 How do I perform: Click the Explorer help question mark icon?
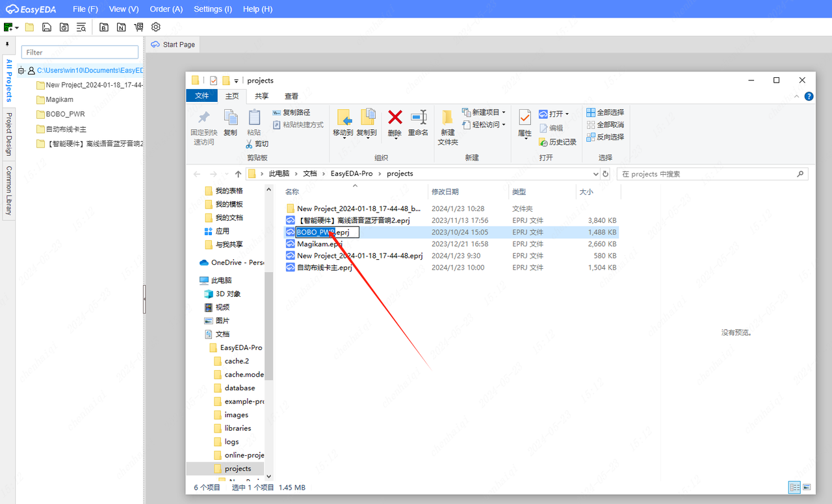pyautogui.click(x=809, y=96)
